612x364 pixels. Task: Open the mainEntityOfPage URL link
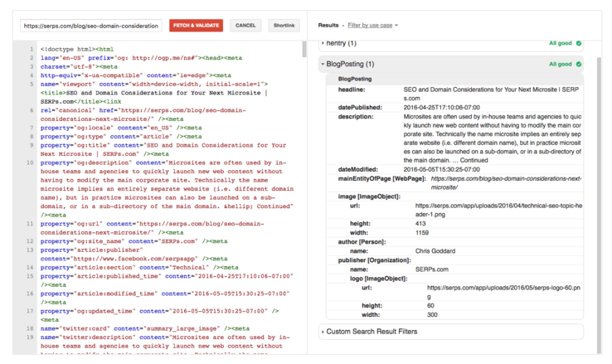[506, 183]
